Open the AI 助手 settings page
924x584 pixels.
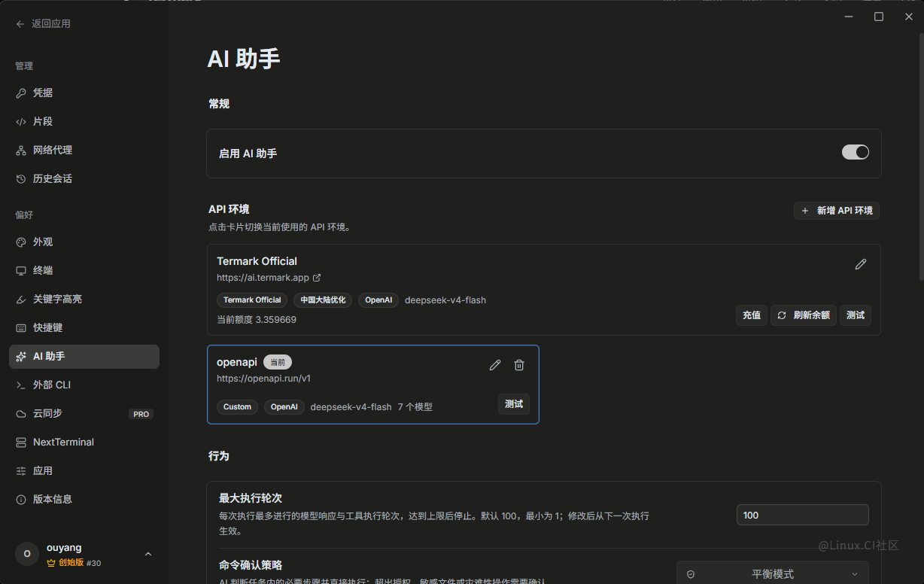[84, 357]
